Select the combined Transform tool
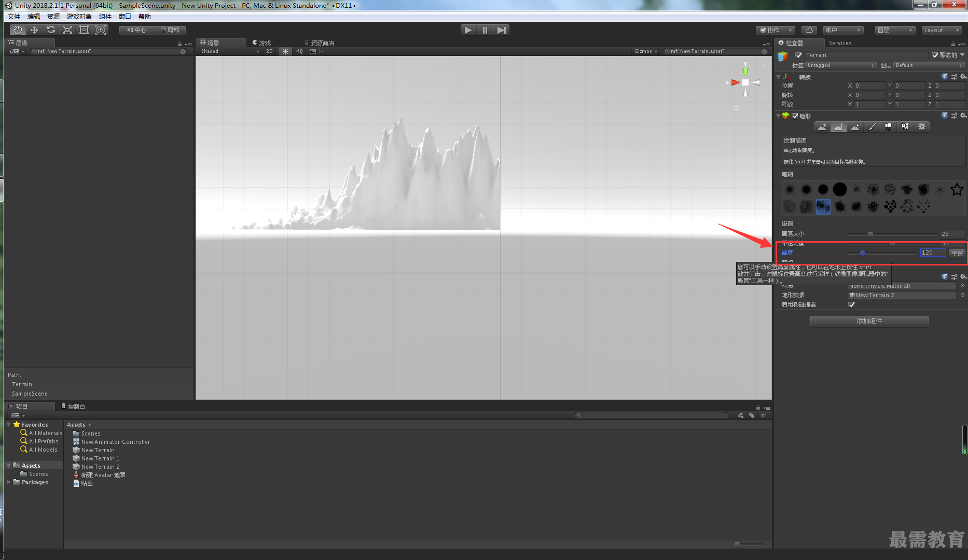The width and height of the screenshot is (968, 560). tap(101, 30)
